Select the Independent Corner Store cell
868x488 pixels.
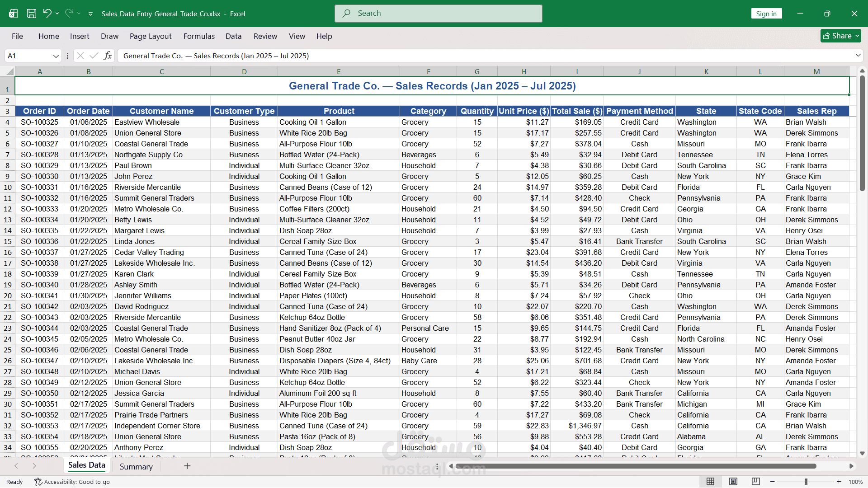161,426
